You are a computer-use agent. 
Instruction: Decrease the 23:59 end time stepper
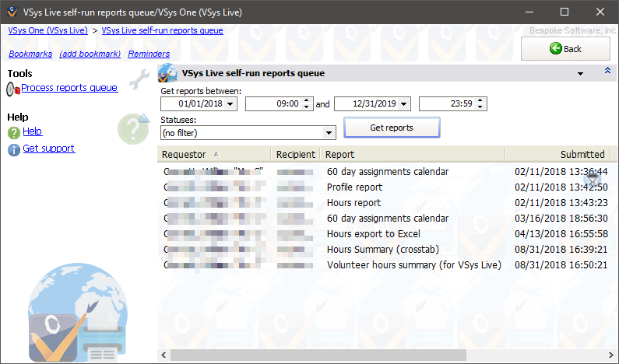pyautogui.click(x=481, y=107)
